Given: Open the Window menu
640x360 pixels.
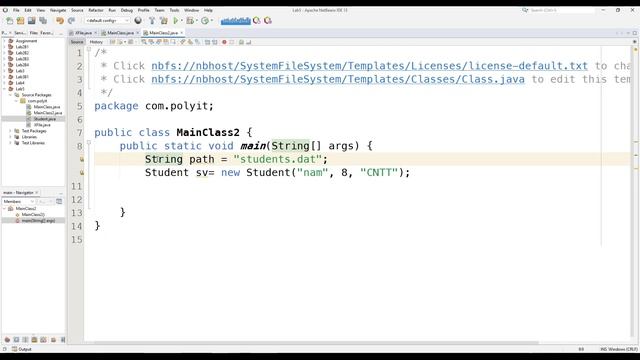Looking at the screenshot, I should 191,10.
